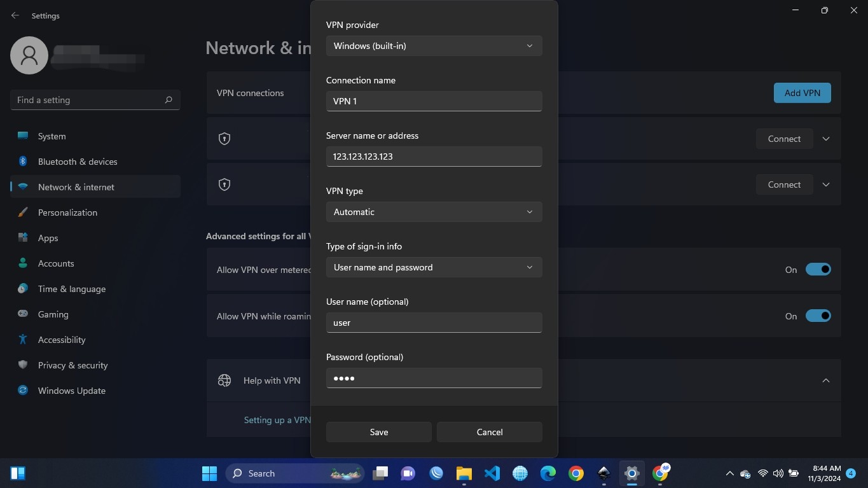The height and width of the screenshot is (488, 868).
Task: Open File Explorer from the taskbar
Action: click(464, 473)
